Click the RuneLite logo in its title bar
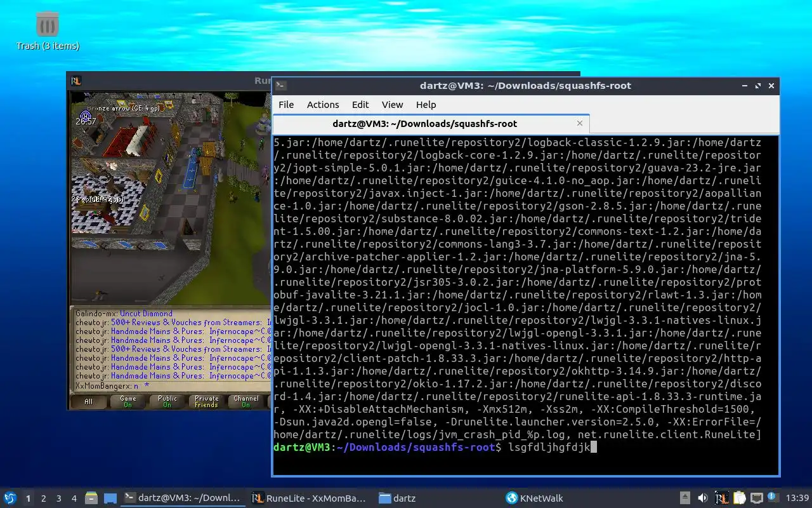The image size is (812, 508). pos(75,81)
